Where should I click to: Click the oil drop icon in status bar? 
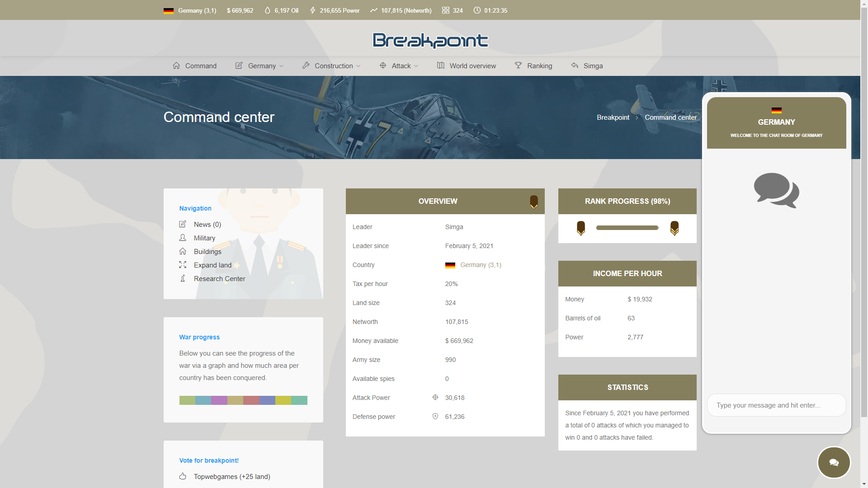(x=267, y=10)
